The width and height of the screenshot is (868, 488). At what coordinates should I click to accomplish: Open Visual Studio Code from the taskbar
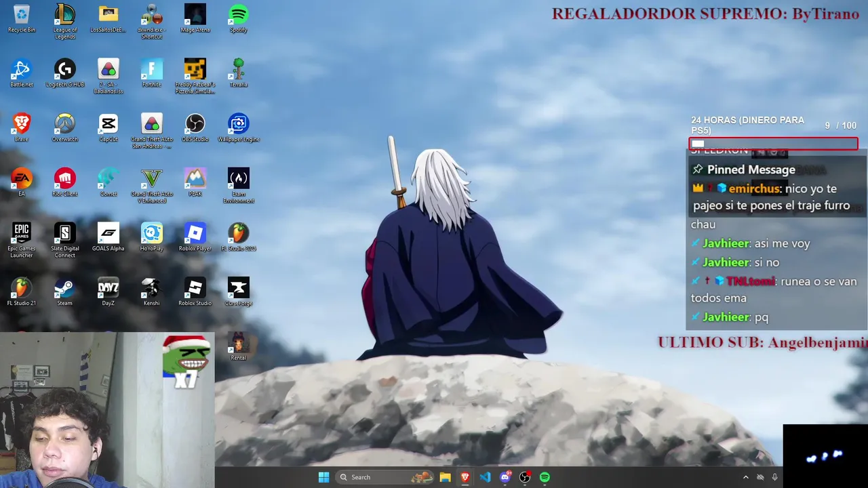[x=485, y=477]
